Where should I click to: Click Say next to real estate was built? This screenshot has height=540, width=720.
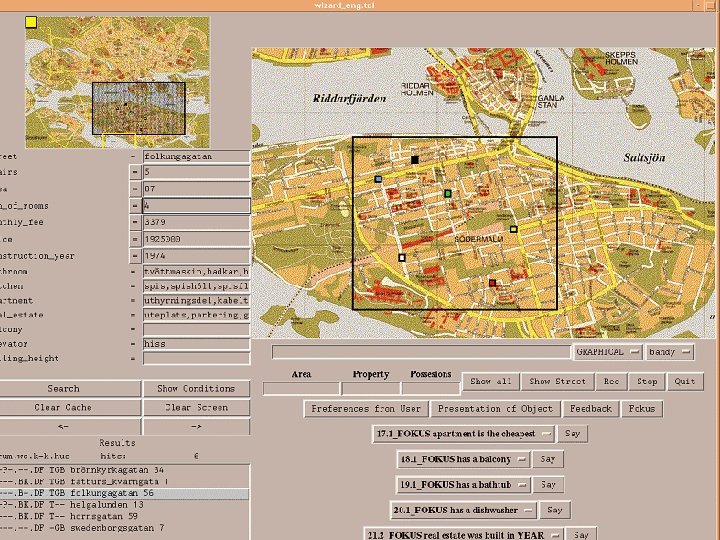coord(581,534)
